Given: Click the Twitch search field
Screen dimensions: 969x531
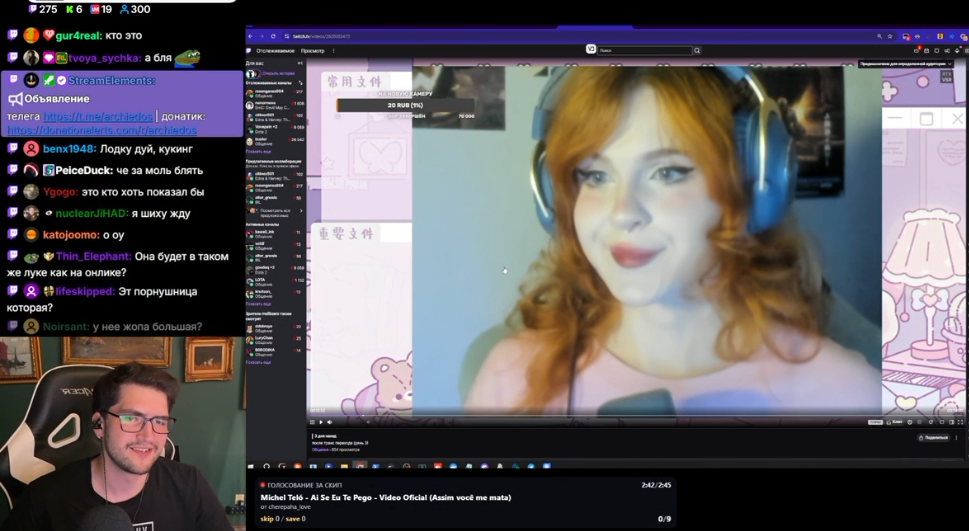Looking at the screenshot, I should click(x=645, y=50).
